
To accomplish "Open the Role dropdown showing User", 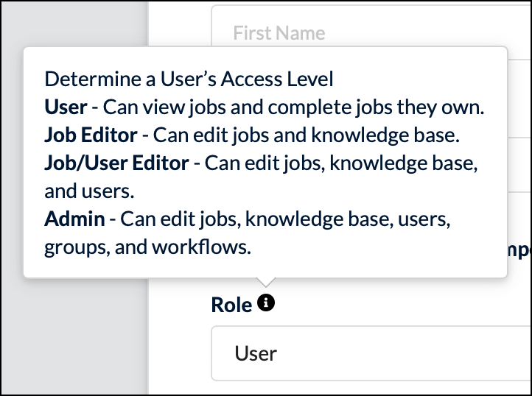I will click(371, 353).
